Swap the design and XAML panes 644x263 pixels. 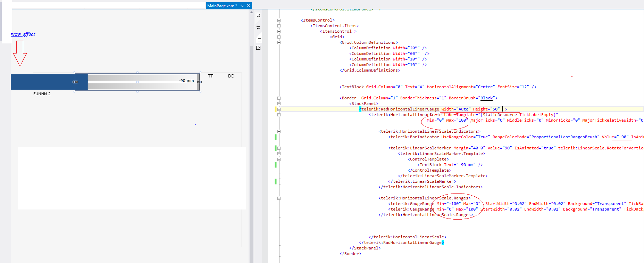(x=258, y=27)
